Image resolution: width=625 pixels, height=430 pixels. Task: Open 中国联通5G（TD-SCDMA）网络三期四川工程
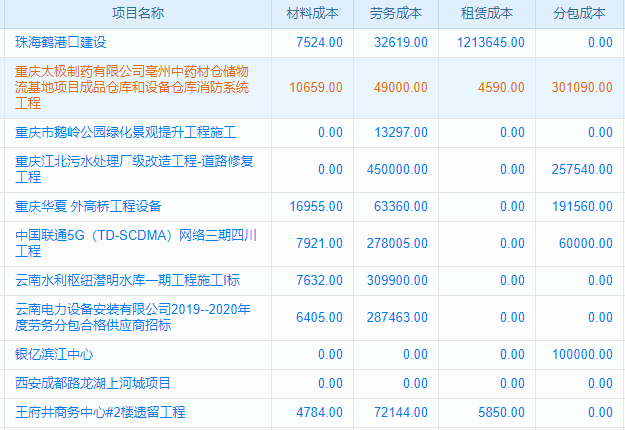[x=136, y=243]
